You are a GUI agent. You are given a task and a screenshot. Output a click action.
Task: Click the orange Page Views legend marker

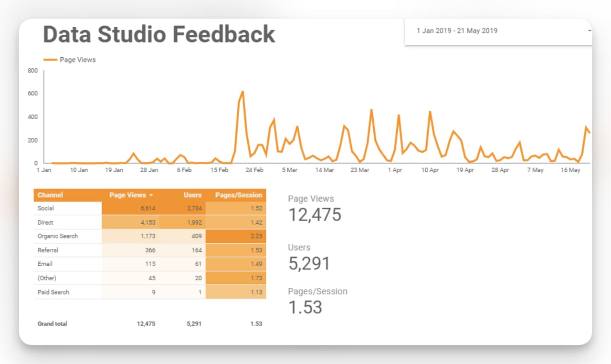click(50, 60)
